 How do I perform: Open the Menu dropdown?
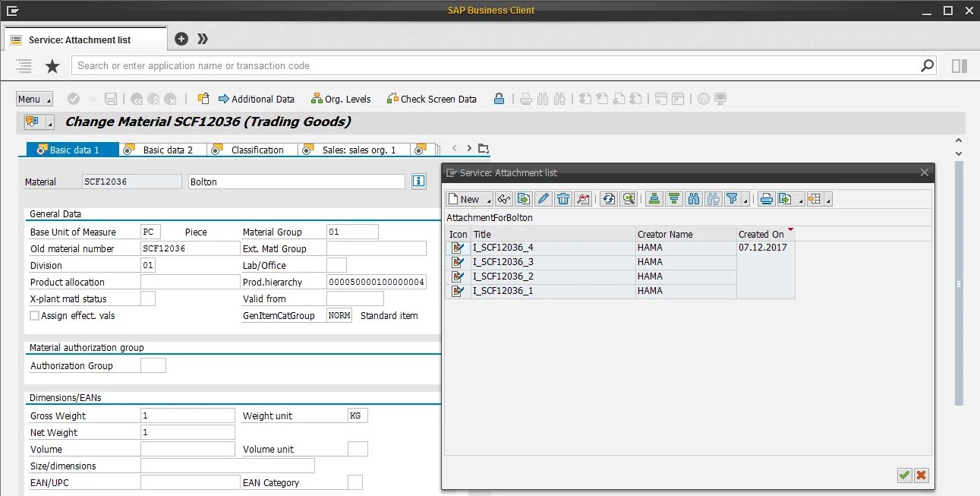click(x=33, y=99)
